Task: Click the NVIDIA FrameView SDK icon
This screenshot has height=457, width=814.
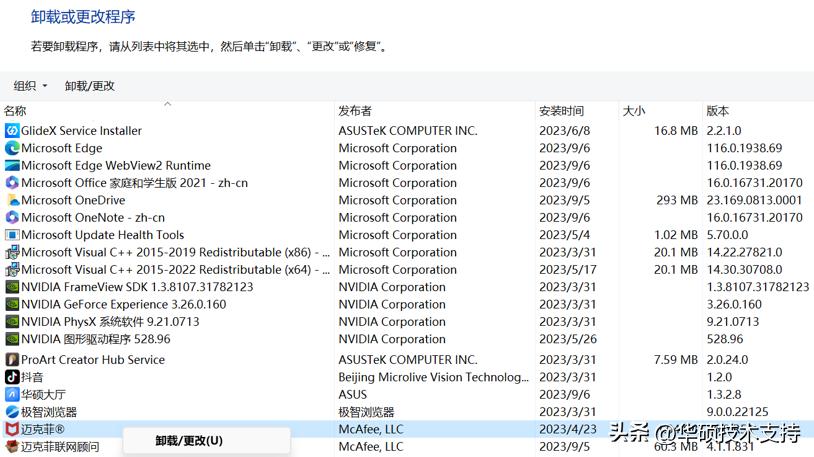Action: (x=12, y=287)
